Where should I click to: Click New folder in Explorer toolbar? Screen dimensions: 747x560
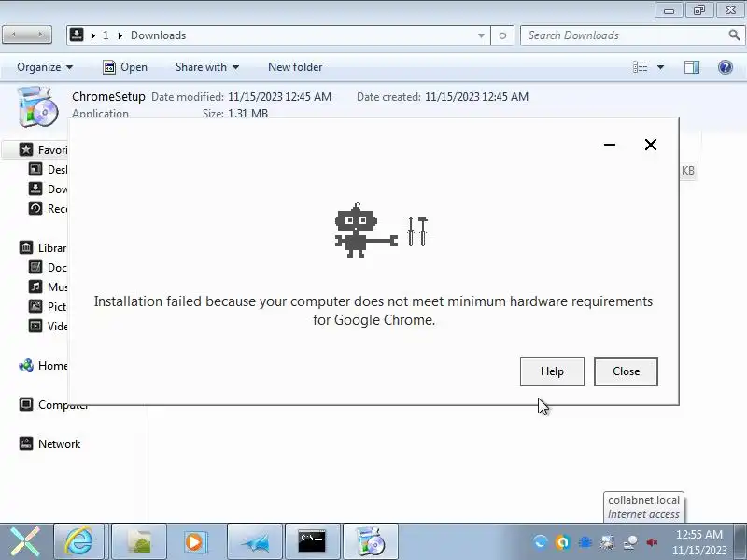click(x=295, y=67)
